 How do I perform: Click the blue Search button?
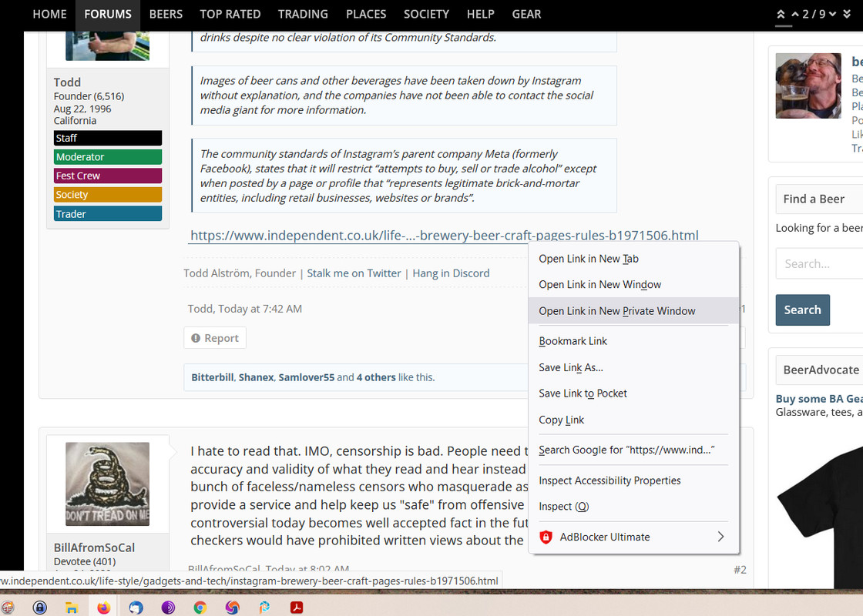(x=802, y=310)
